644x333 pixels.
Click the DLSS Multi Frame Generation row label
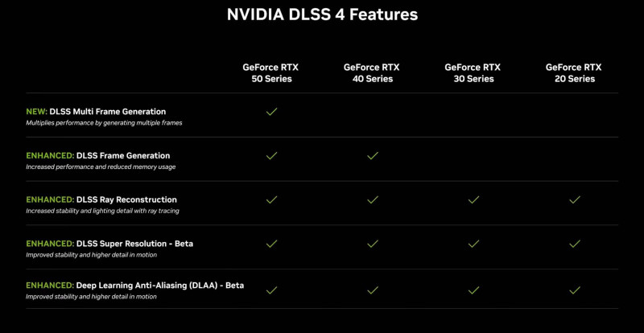pos(121,111)
